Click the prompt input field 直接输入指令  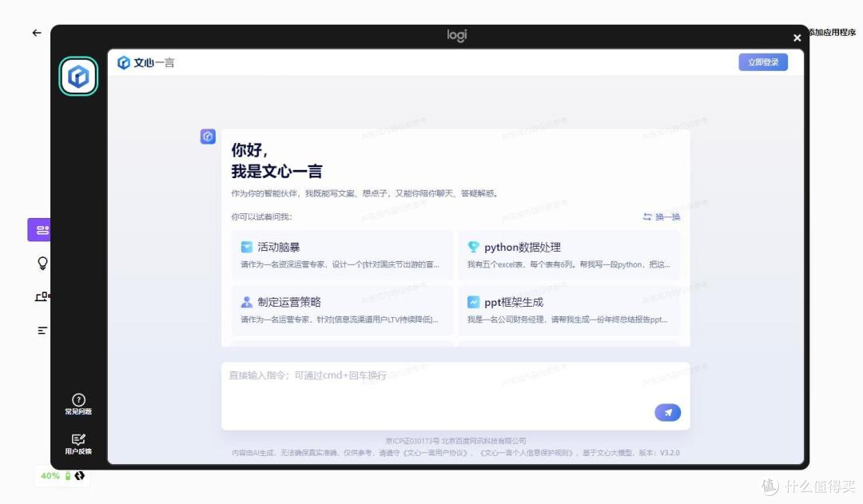(x=455, y=395)
